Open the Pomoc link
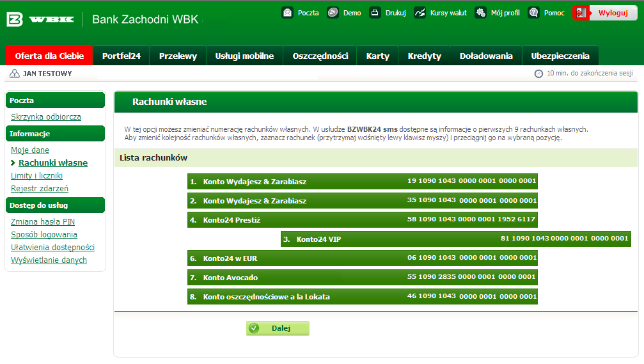 click(554, 13)
